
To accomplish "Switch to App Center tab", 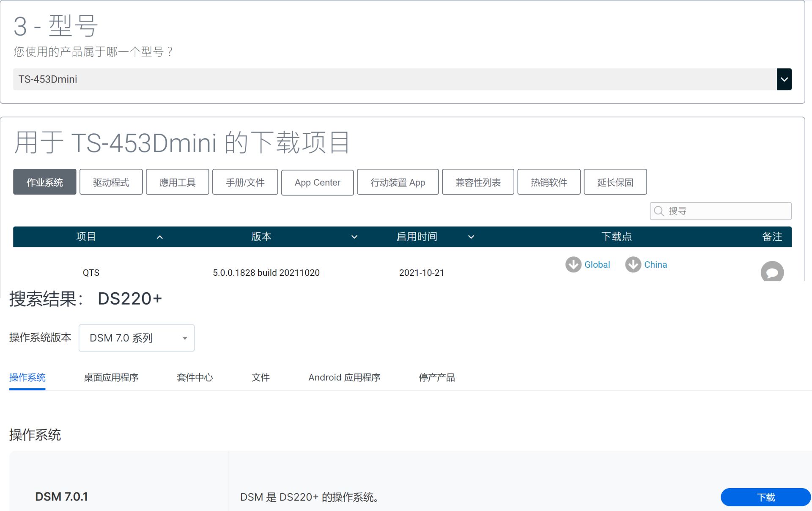I will (x=318, y=182).
